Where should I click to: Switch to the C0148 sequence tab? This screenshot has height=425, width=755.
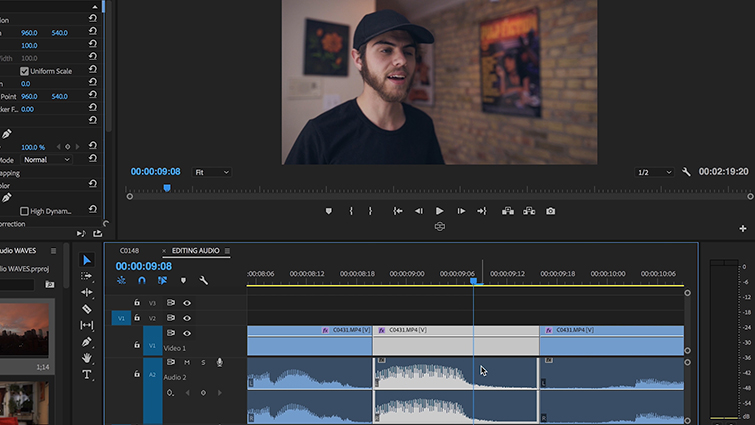[x=129, y=250]
